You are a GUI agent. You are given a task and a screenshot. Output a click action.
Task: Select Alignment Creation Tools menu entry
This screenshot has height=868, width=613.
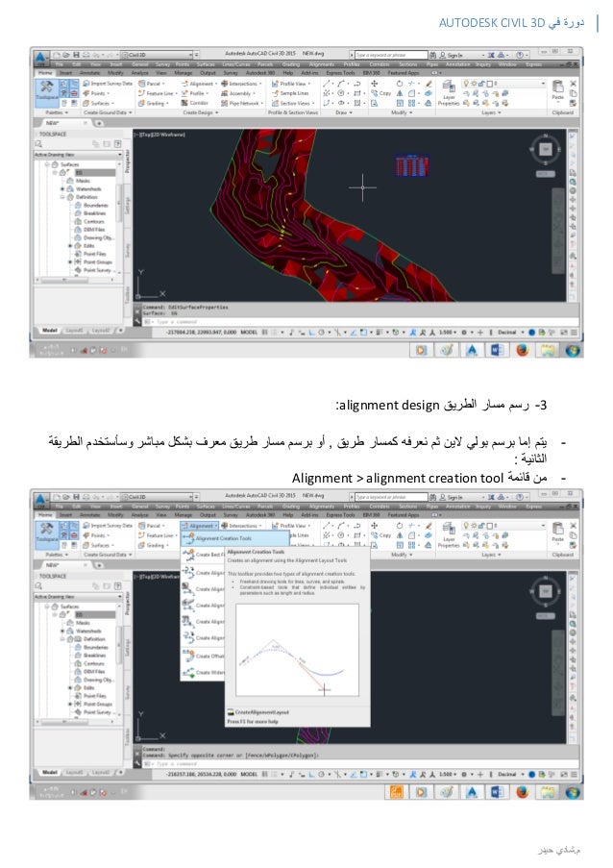[x=235, y=538]
